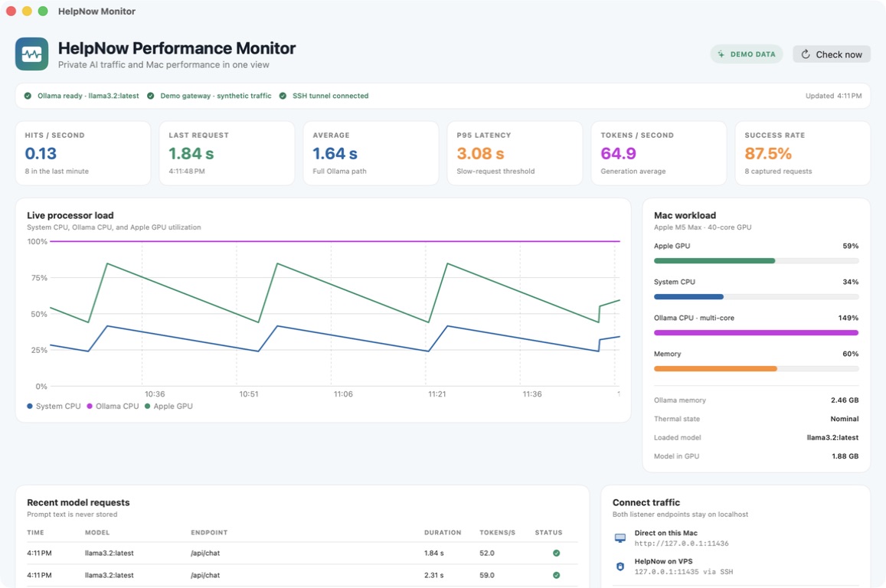Click the Recent model requests heading
This screenshot has height=588, width=886.
point(78,502)
